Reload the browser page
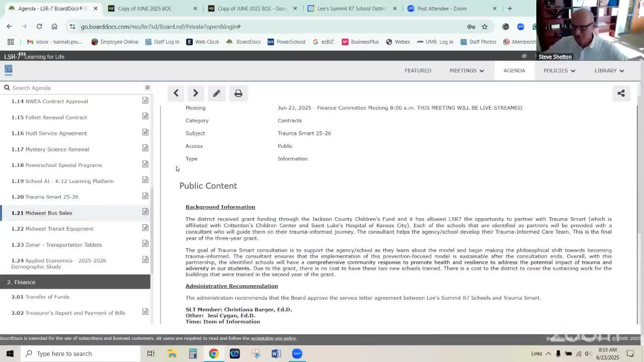The height and width of the screenshot is (362, 644). [x=39, y=27]
